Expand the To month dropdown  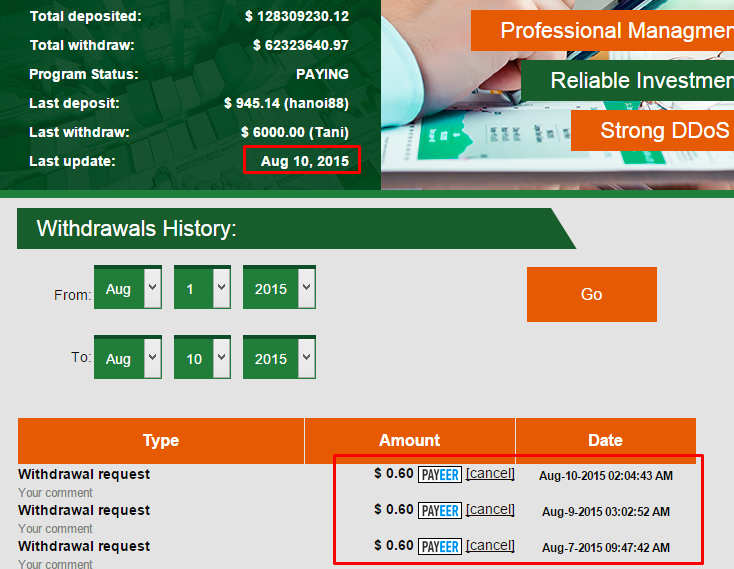(x=128, y=359)
